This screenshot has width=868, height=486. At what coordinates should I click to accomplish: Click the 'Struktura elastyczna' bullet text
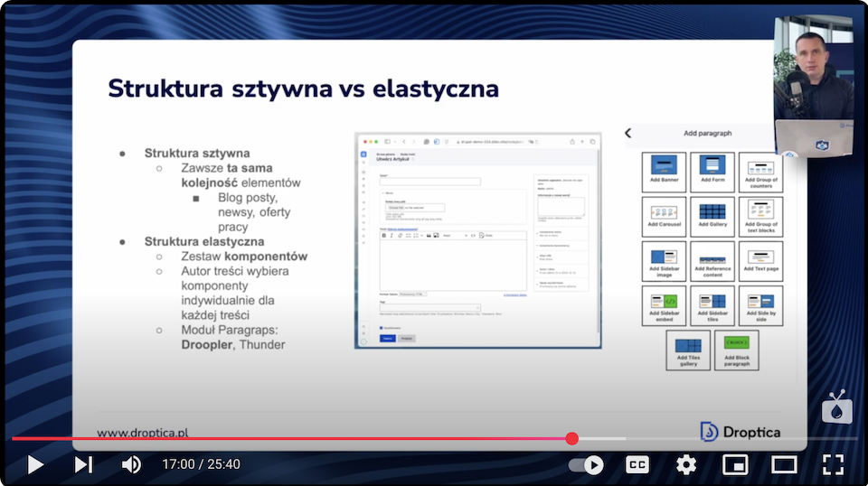(204, 241)
